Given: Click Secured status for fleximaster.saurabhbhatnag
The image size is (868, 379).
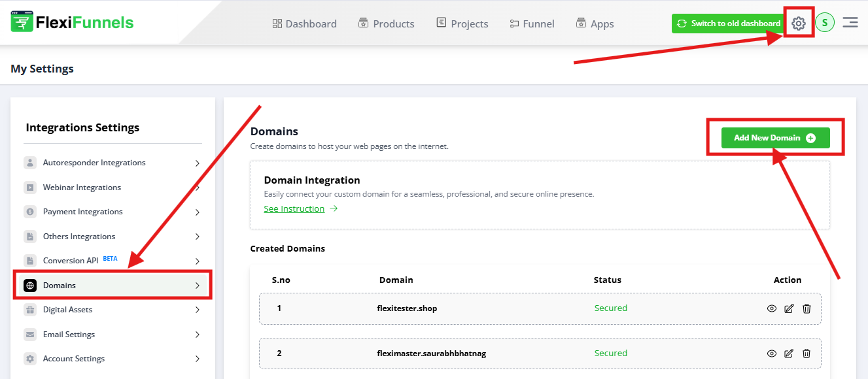Looking at the screenshot, I should (x=611, y=354).
